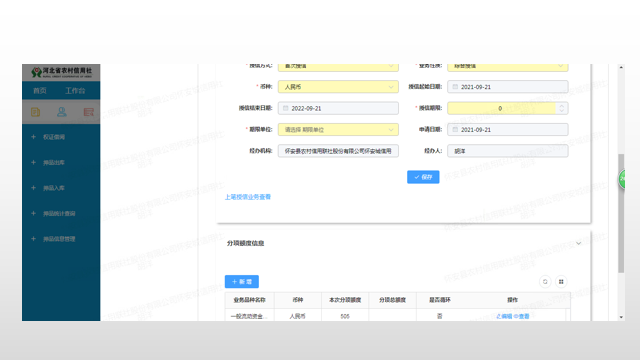This screenshot has height=360, width=640.
Task: Click the 经办人 text field
Action: pyautogui.click(x=508, y=151)
